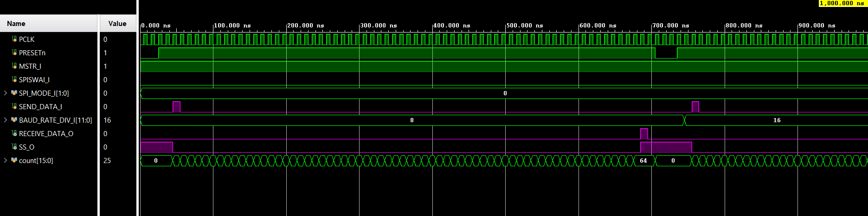Screen dimensions: 868x216
Task: Expand the SPI_MODE_I[1:0] bus
Action: pos(6,93)
